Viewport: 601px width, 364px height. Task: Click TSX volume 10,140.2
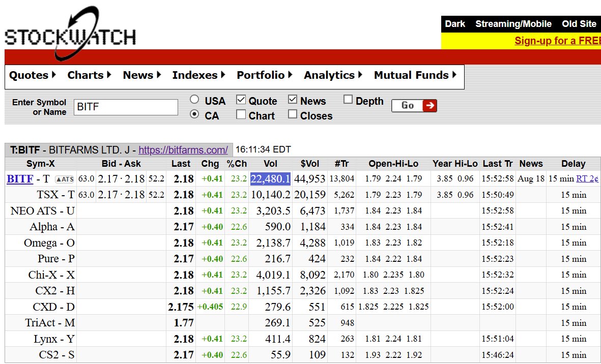[271, 195]
